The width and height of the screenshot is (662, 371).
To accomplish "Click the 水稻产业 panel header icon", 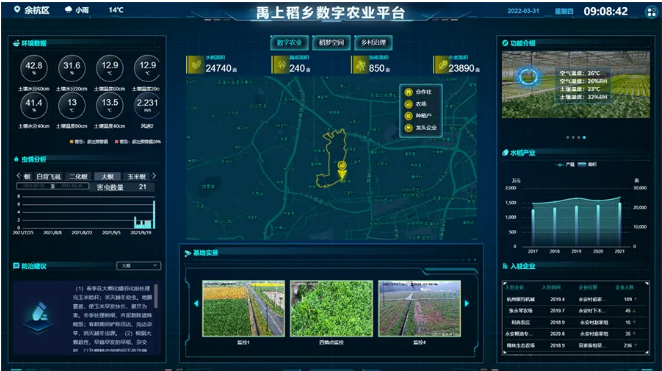I will (x=505, y=152).
